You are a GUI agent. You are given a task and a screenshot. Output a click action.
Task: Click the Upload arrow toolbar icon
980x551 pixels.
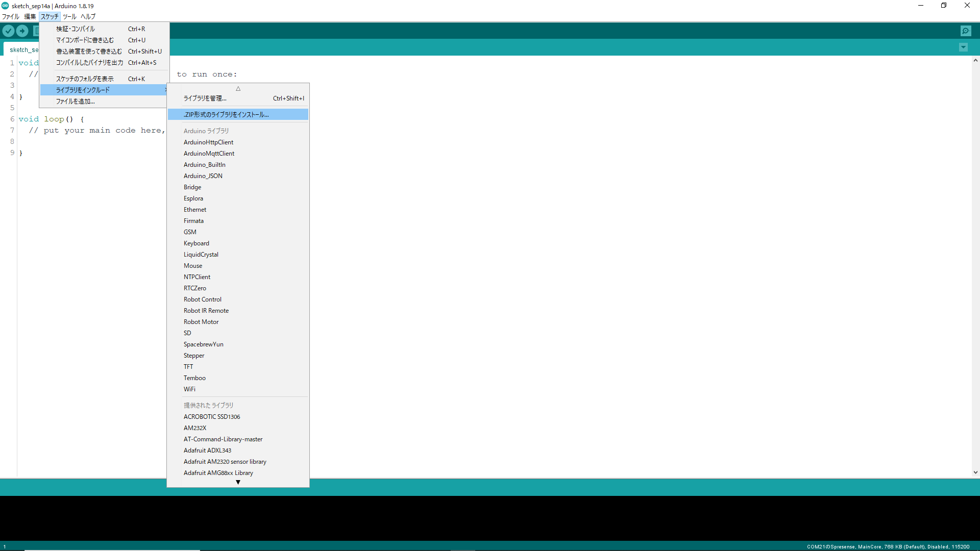22,31
